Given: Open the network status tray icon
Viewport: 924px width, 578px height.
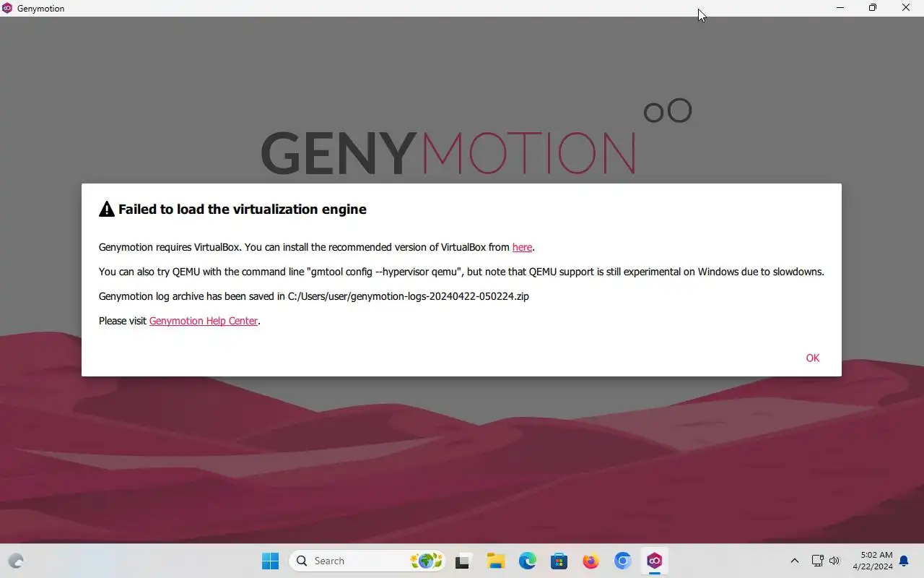Looking at the screenshot, I should [x=817, y=561].
